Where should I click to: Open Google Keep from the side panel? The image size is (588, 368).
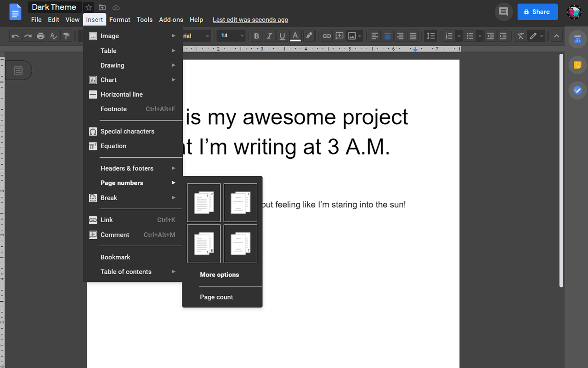point(577,65)
